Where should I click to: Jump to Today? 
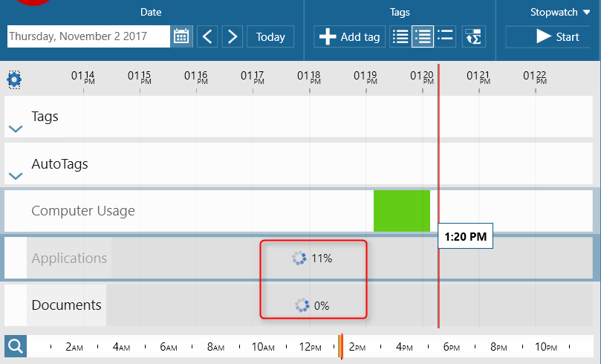coord(270,36)
